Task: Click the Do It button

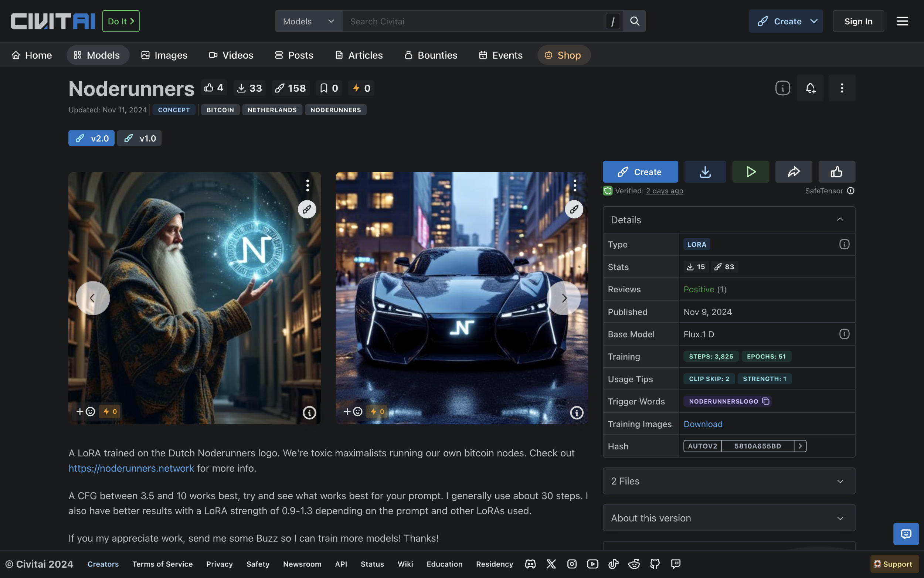Action: coord(121,21)
